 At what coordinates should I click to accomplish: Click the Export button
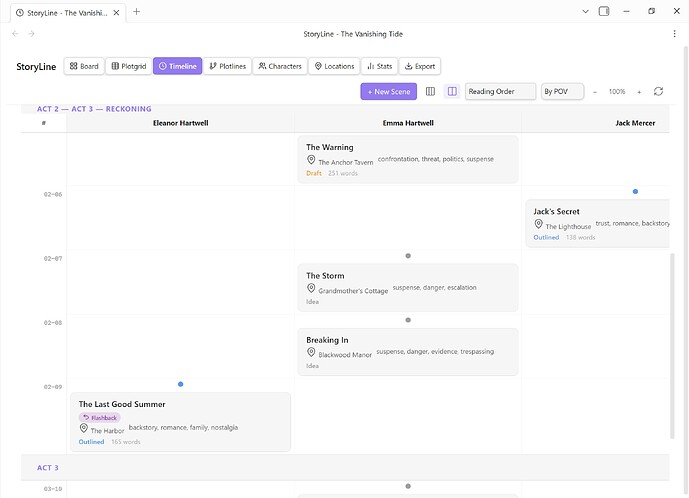(x=420, y=66)
